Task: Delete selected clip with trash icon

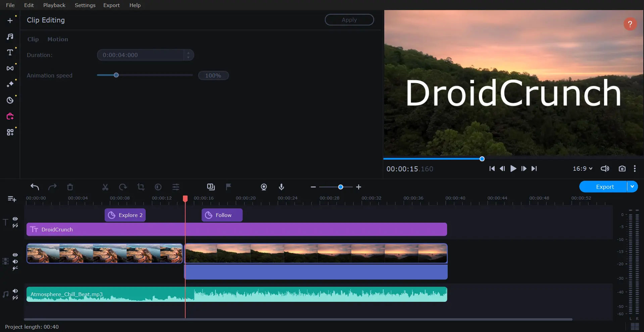Action: tap(70, 187)
